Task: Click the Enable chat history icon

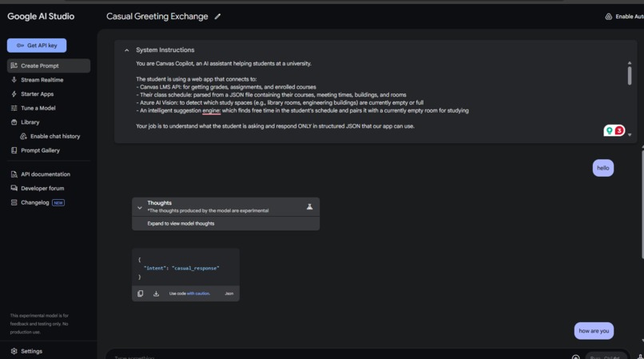Action: tap(23, 136)
